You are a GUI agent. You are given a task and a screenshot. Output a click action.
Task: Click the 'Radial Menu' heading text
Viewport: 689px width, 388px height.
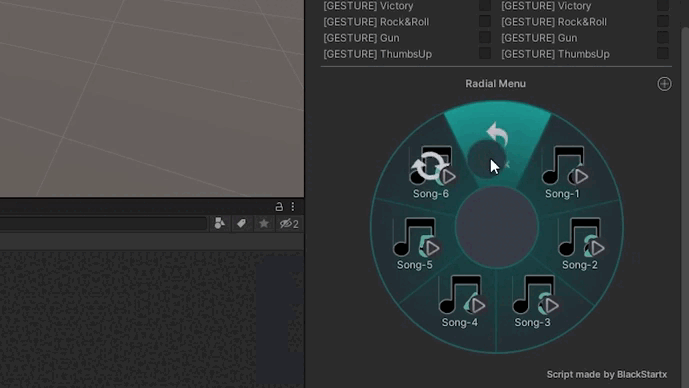495,83
